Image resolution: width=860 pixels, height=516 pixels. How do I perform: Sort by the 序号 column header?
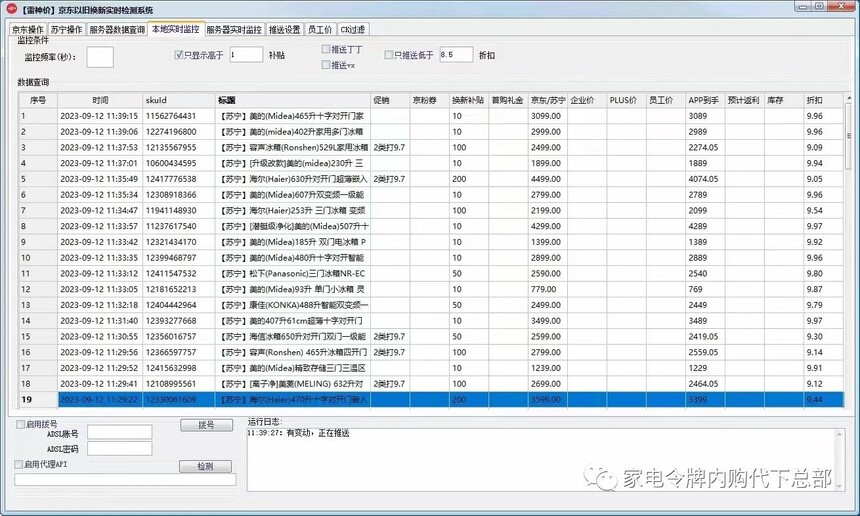point(38,100)
